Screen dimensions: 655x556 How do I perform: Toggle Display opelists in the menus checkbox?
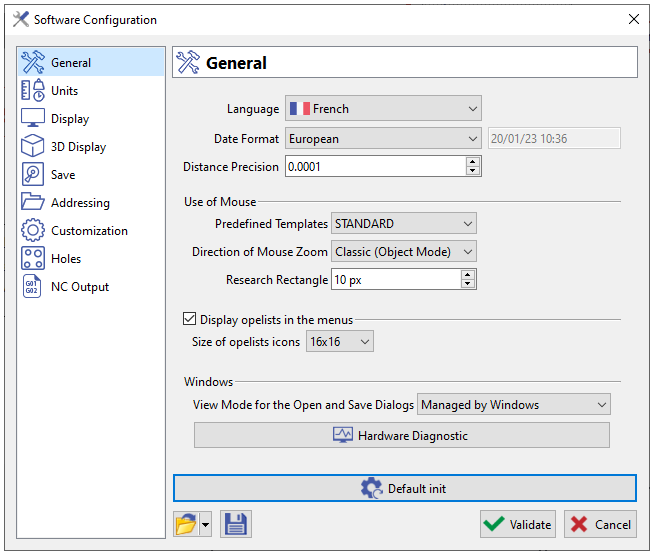pyautogui.click(x=189, y=320)
